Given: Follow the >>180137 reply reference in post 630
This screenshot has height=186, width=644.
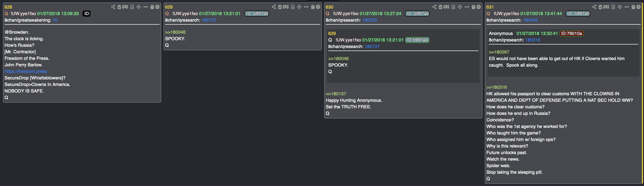Looking at the screenshot, I should coord(336,94).
